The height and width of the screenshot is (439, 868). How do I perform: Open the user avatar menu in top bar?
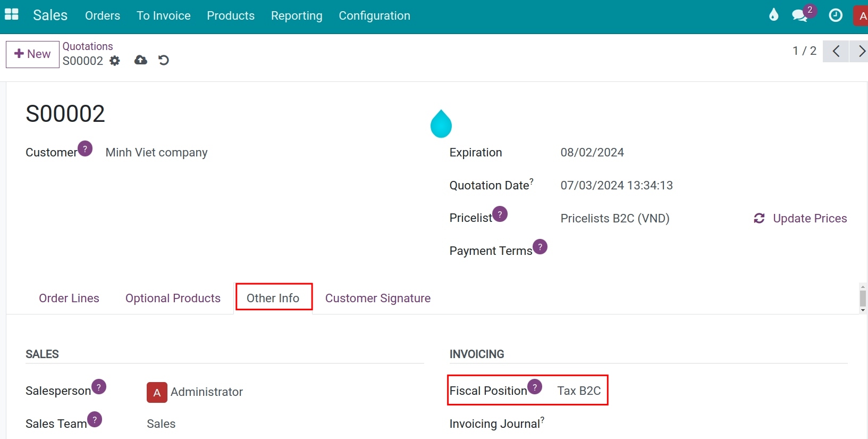(x=861, y=15)
